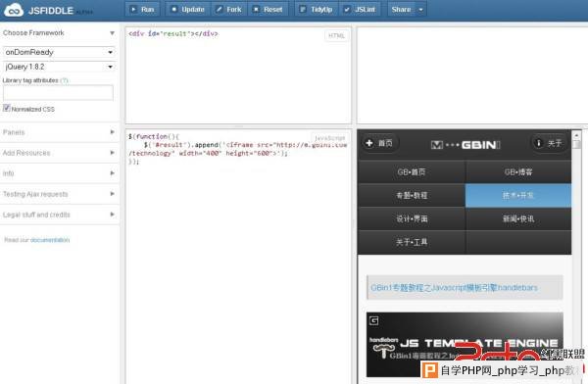The width and height of the screenshot is (588, 384).
Task: Click the empty CSS editor panel
Action: tap(472, 75)
